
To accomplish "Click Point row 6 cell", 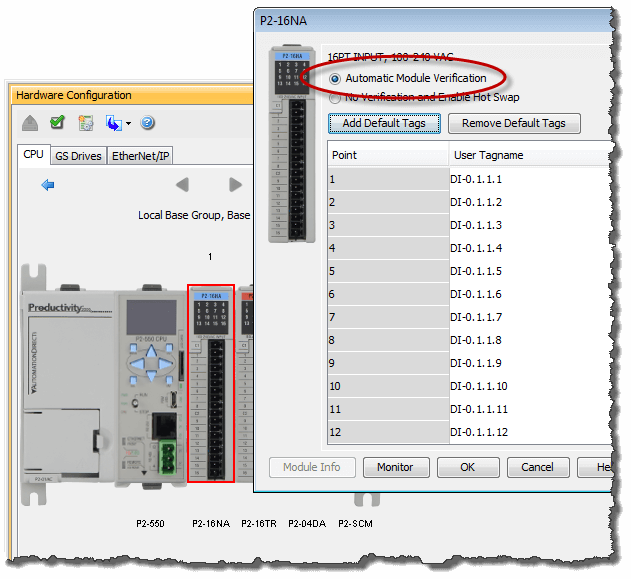I will [x=388, y=295].
